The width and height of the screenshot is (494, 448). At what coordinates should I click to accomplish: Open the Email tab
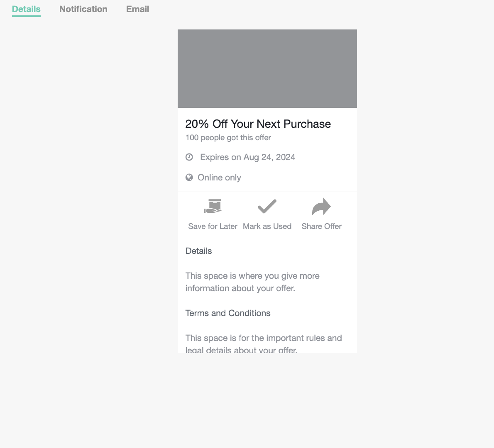pos(137,9)
